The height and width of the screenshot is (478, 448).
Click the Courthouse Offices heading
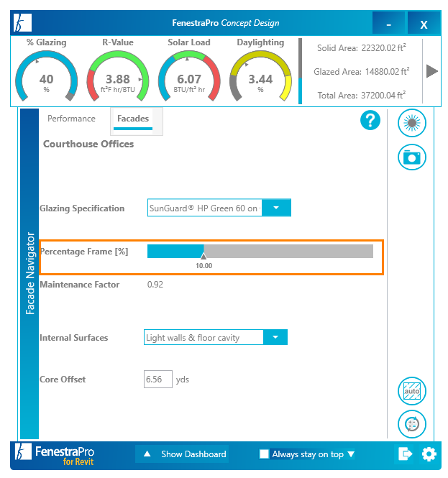coord(88,144)
